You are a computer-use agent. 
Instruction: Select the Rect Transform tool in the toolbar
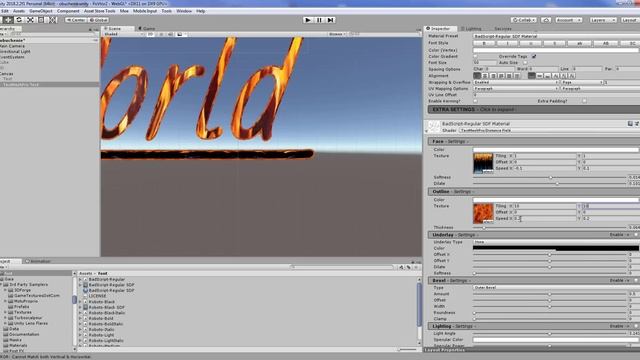(41, 20)
